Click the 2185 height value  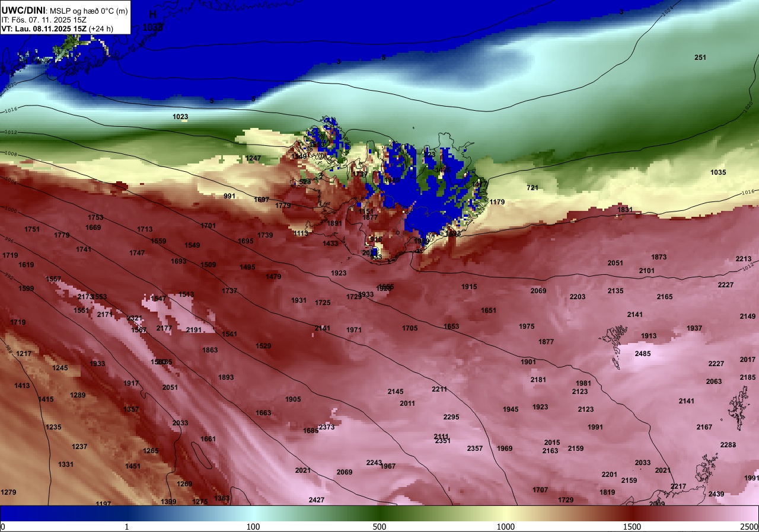coord(748,377)
